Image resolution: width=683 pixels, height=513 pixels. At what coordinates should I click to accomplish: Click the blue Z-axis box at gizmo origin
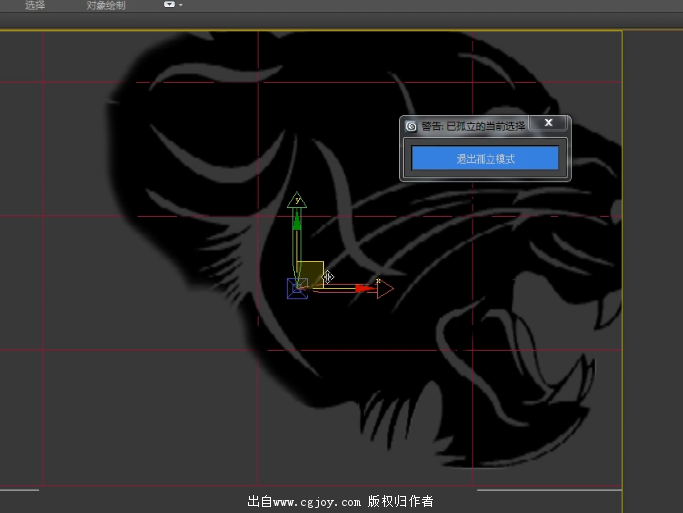point(297,288)
